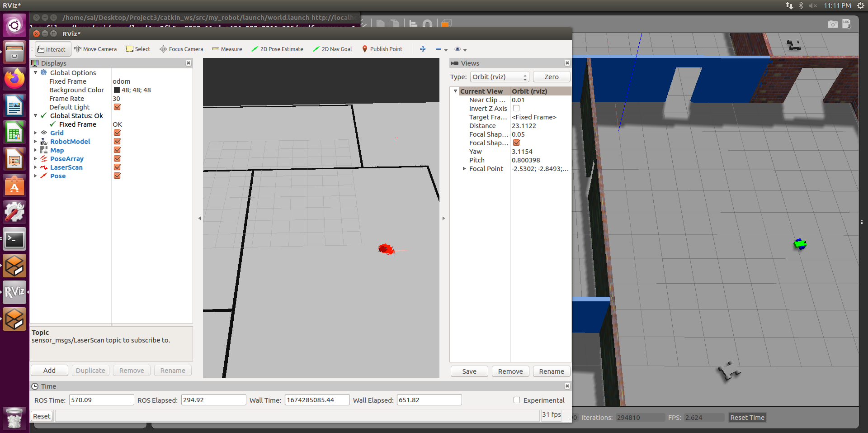Image resolution: width=868 pixels, height=433 pixels.
Task: Activate the Move Camera tool
Action: click(x=95, y=49)
